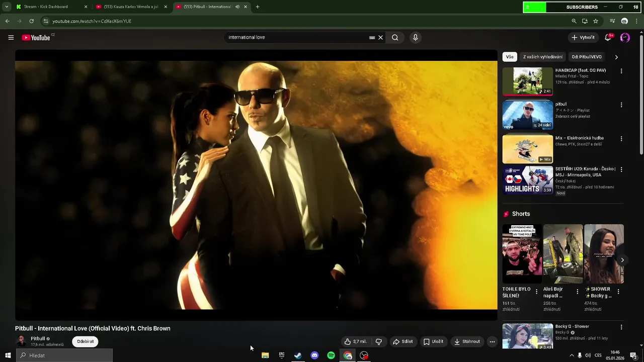
Task: Open YouTube notifications bell
Action: 608,37
